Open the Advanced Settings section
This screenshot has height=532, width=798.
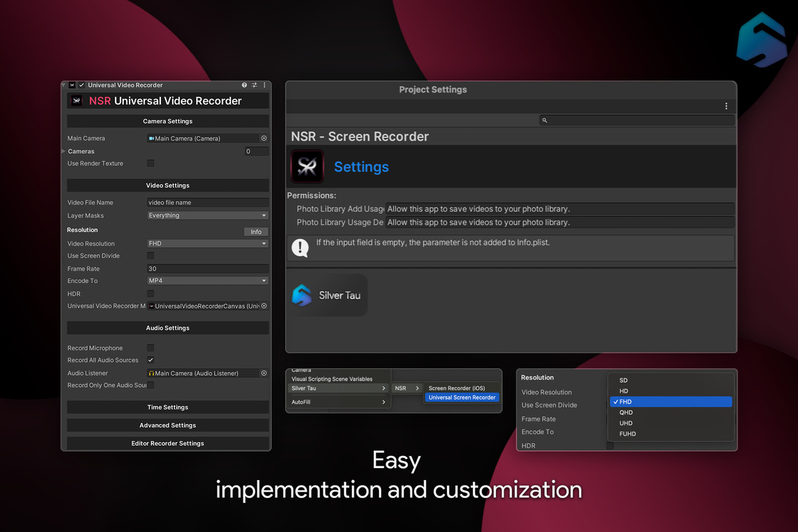[x=168, y=425]
